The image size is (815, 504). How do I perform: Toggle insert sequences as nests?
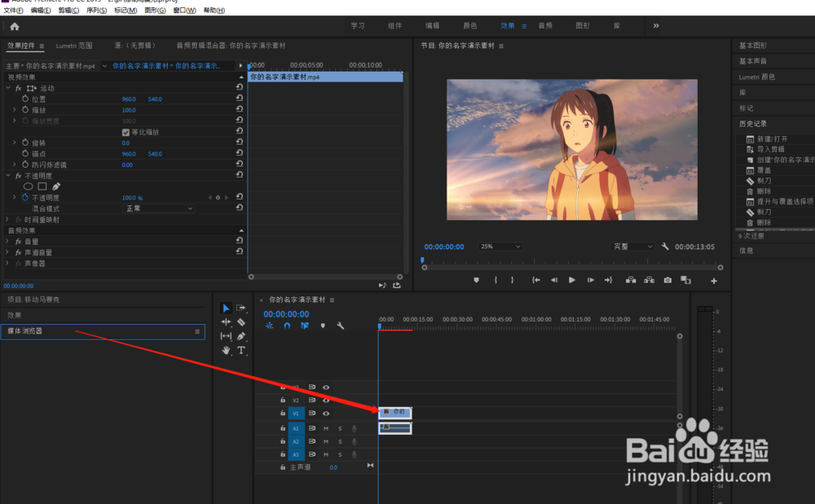[x=269, y=326]
